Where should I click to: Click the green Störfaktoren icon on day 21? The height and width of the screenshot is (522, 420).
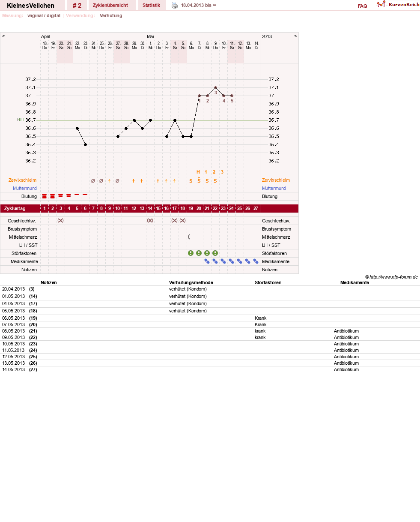pyautogui.click(x=207, y=253)
